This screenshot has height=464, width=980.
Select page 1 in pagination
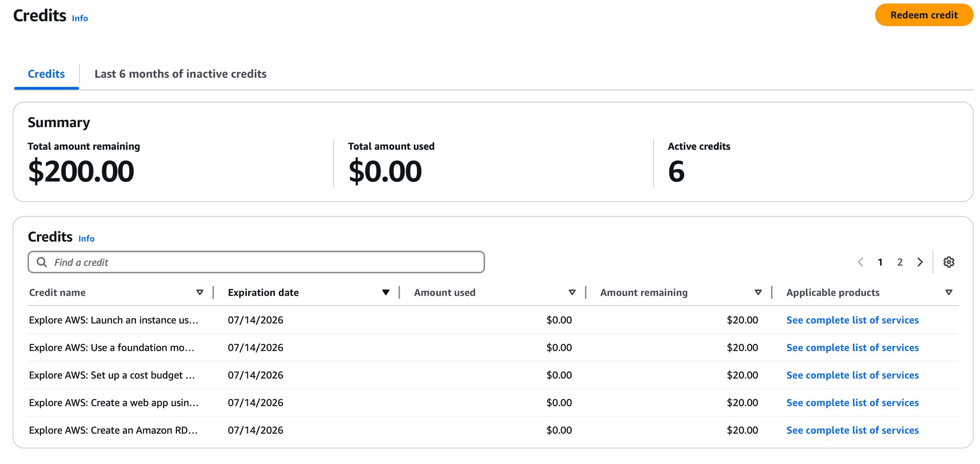[880, 262]
